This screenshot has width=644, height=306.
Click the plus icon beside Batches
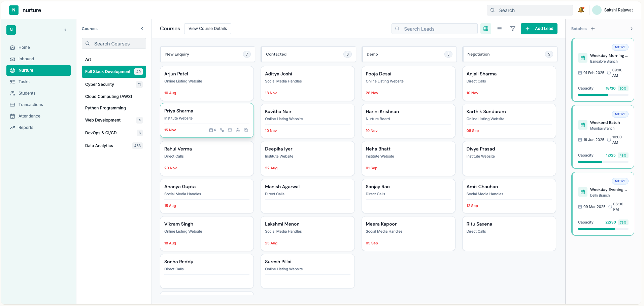pos(593,29)
